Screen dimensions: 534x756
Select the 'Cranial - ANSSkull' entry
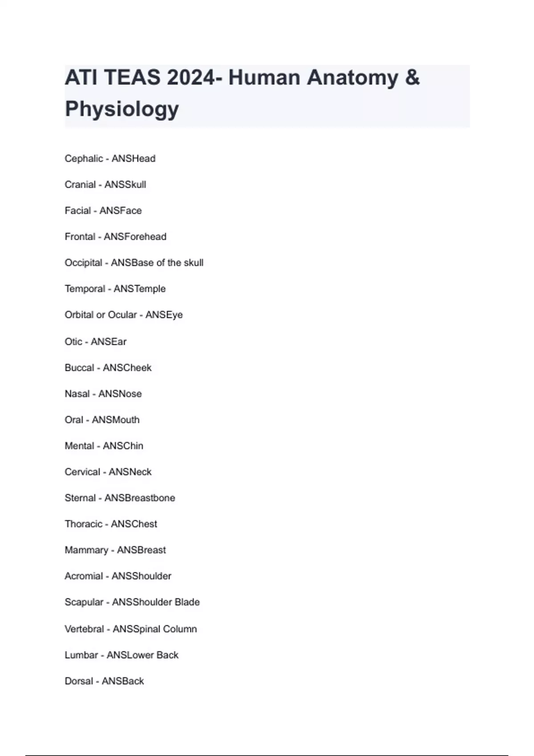[x=105, y=185]
